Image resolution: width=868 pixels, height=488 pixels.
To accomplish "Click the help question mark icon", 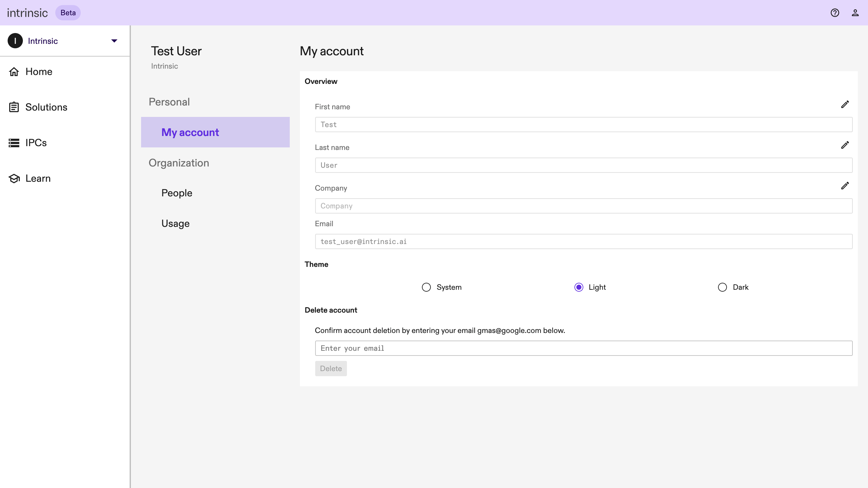I will pos(835,13).
